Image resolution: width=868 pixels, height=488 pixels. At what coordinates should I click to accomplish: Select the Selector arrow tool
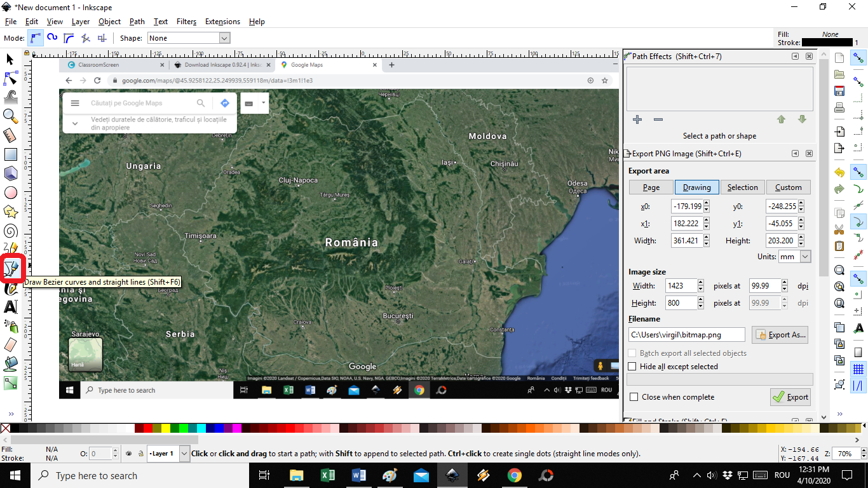coord(10,60)
